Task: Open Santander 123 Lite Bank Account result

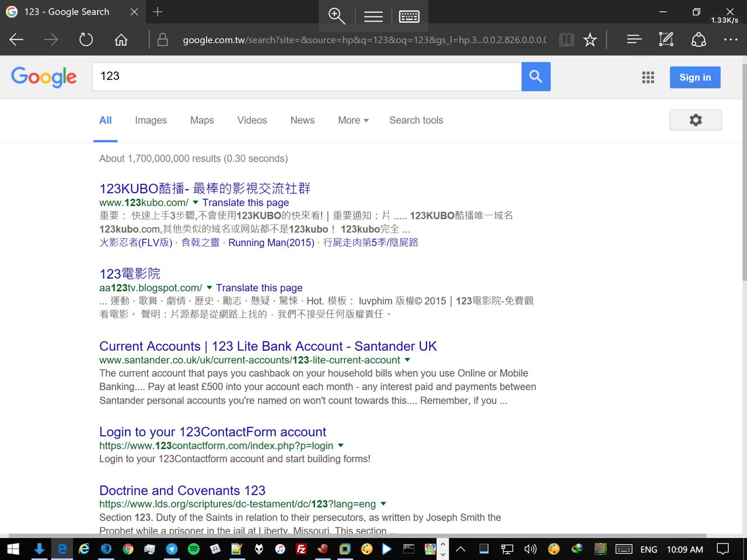Action: pyautogui.click(x=268, y=346)
